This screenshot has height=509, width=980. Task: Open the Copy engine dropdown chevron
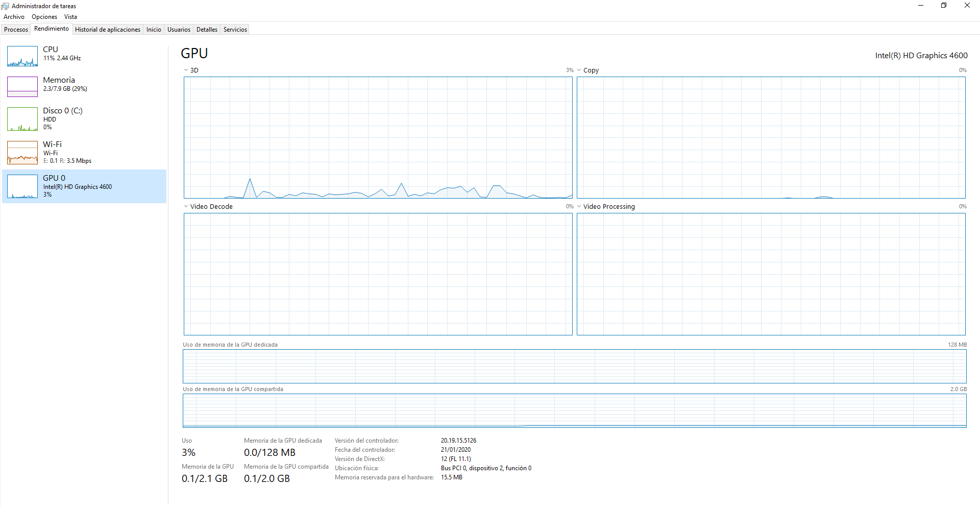[579, 70]
